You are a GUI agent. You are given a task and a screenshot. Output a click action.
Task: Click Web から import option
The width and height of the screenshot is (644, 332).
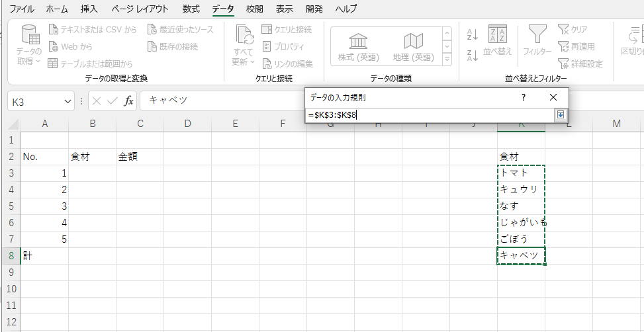click(x=71, y=47)
